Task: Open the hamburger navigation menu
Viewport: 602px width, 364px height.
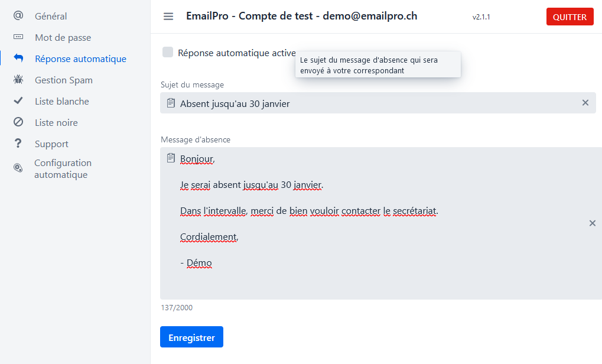Action: 168,16
